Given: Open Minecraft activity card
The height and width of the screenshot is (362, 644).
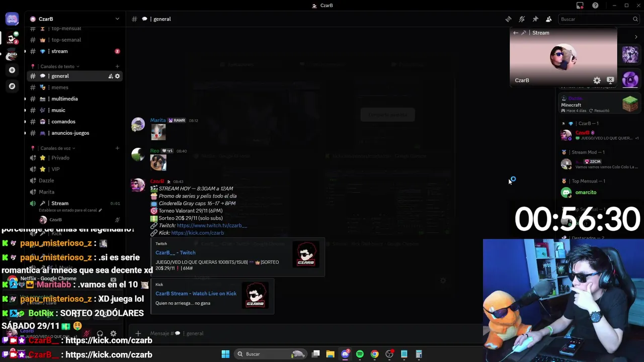Looking at the screenshot, I should (600, 104).
